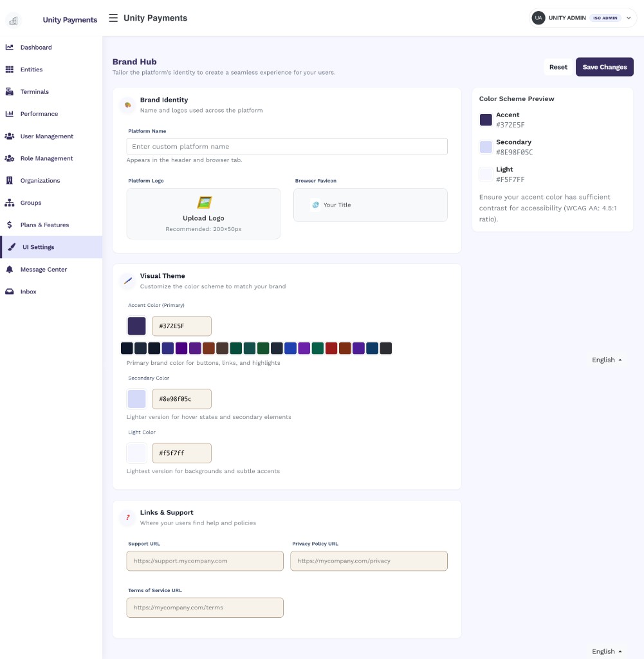644x659 pixels.
Task: Focus the Privacy Policy URL field
Action: (369, 561)
